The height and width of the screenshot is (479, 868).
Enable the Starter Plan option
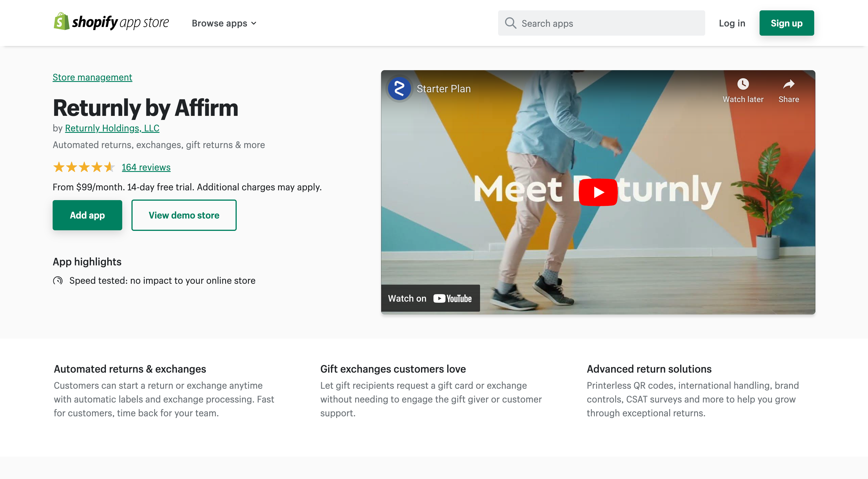click(x=443, y=89)
